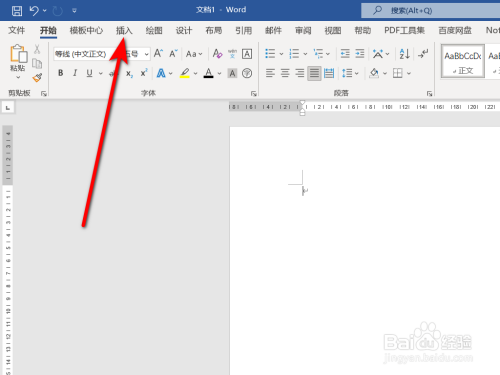Align text right
Viewport: 500px width, 375px height.
tap(300, 73)
